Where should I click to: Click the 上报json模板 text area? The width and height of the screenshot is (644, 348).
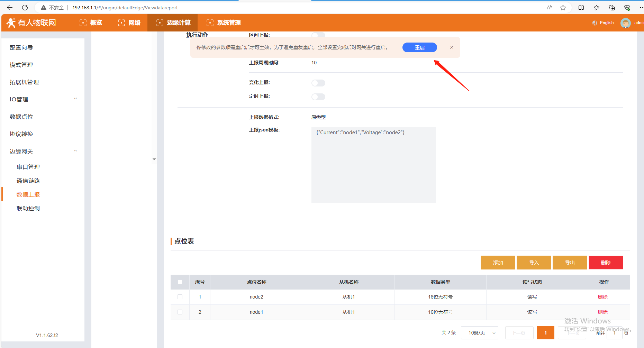pyautogui.click(x=373, y=165)
